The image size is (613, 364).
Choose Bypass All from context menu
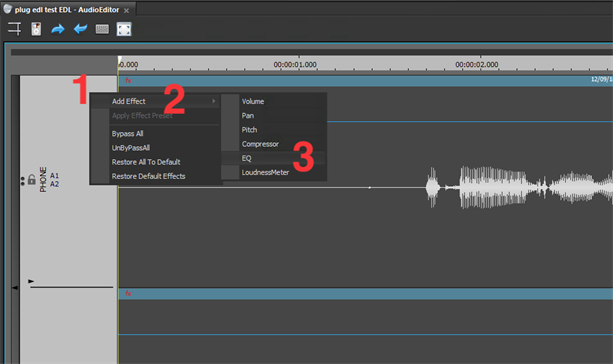(x=127, y=134)
